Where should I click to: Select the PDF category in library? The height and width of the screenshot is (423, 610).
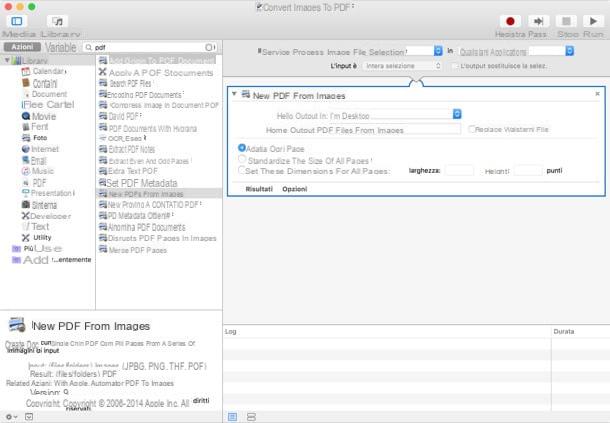[39, 183]
